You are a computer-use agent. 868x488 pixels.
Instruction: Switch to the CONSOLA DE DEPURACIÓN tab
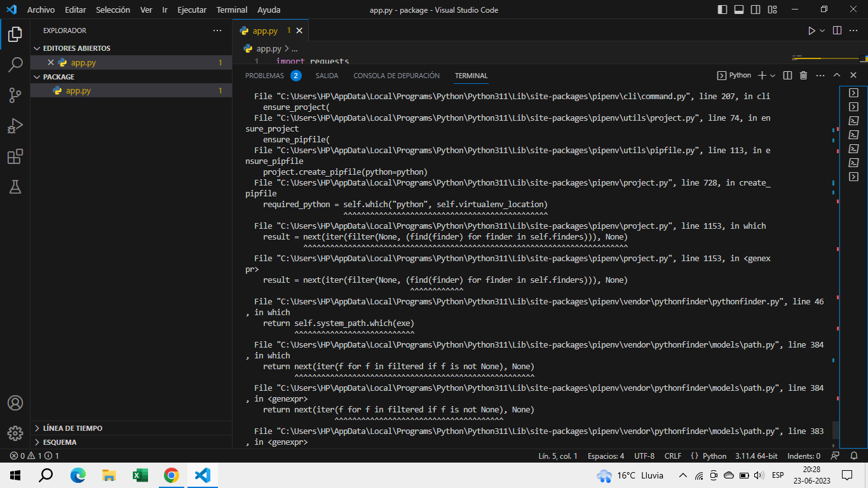pos(397,75)
